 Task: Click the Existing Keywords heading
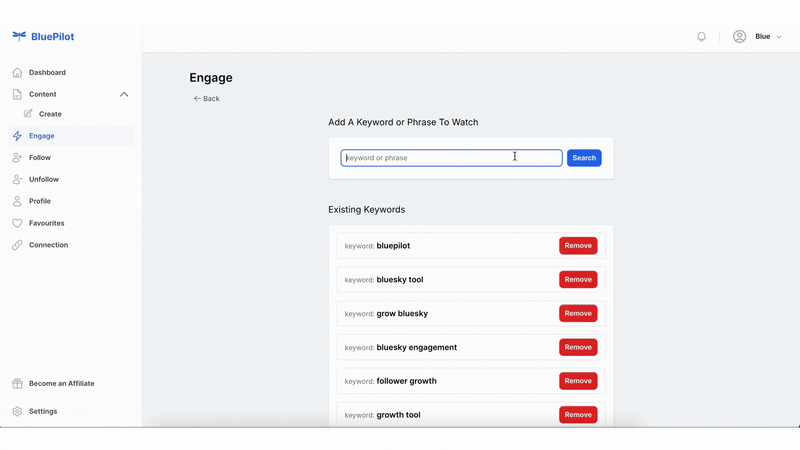[367, 210]
